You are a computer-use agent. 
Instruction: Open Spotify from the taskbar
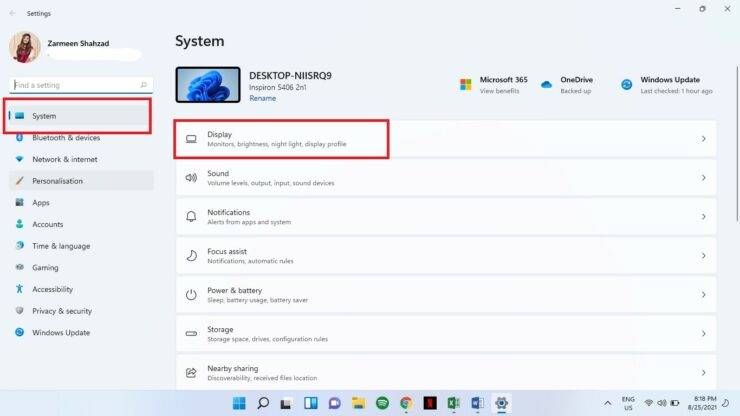click(x=382, y=403)
